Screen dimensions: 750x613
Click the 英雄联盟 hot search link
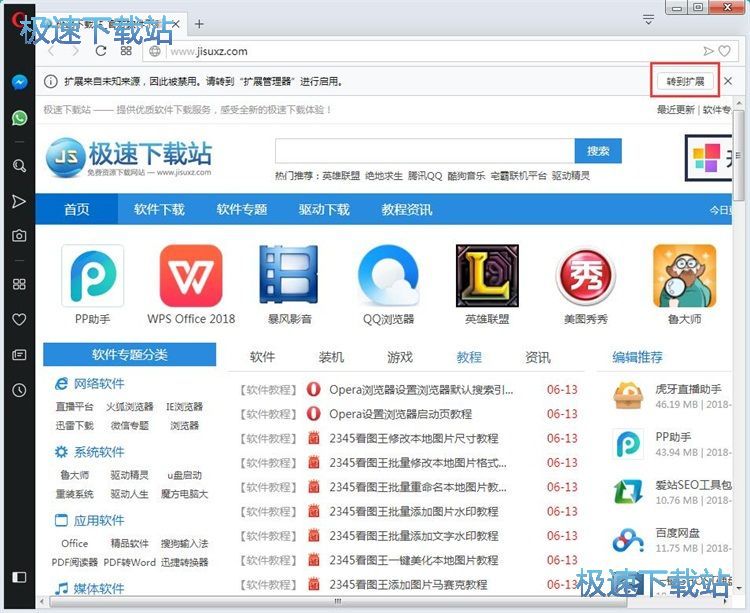pos(341,175)
